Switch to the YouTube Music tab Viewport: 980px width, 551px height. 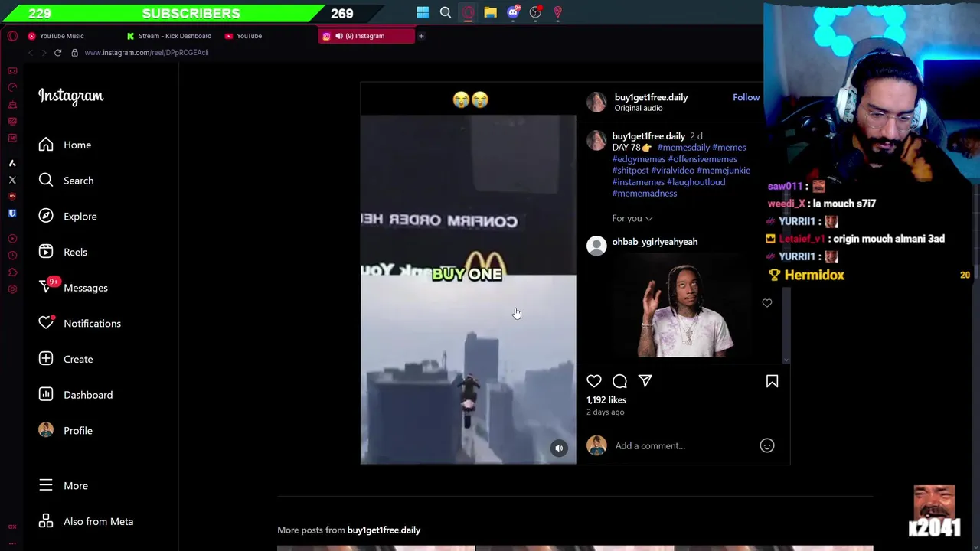pyautogui.click(x=73, y=36)
